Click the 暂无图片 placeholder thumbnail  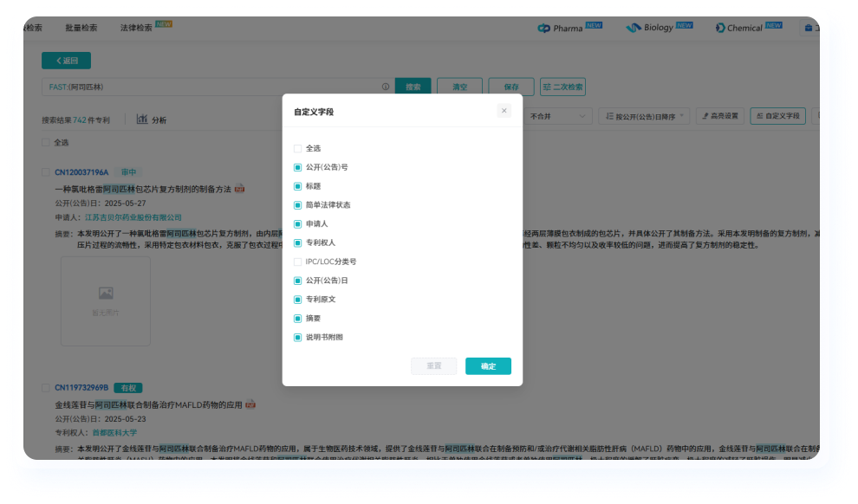pos(106,301)
